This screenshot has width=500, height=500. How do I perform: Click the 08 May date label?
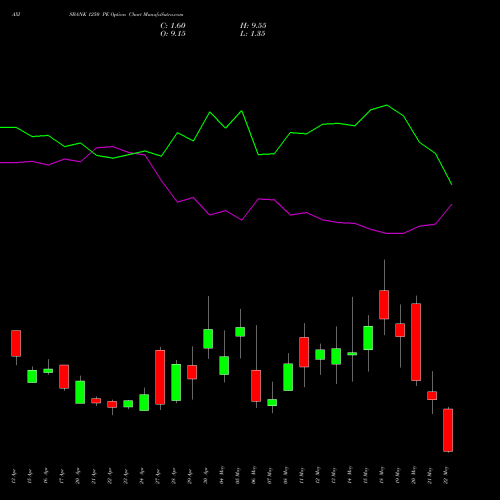pos(286,475)
